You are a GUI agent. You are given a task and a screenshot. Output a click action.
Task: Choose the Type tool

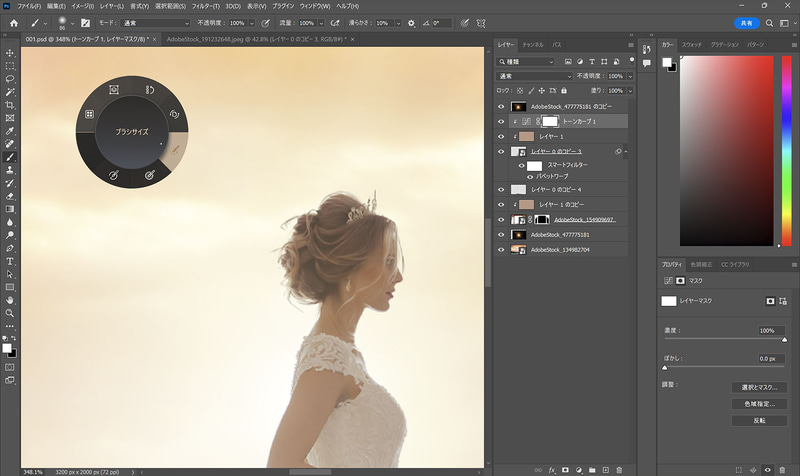(10, 260)
